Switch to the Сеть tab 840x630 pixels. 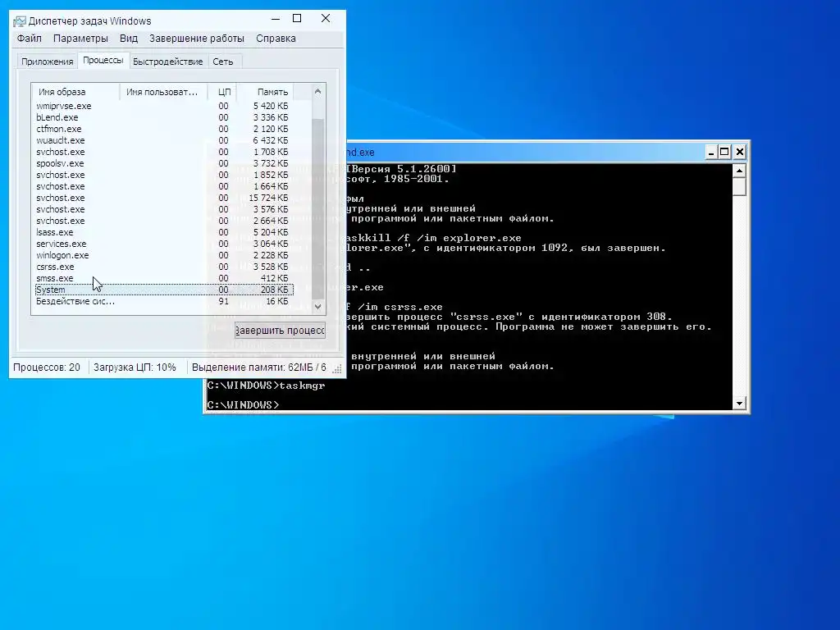tap(223, 62)
